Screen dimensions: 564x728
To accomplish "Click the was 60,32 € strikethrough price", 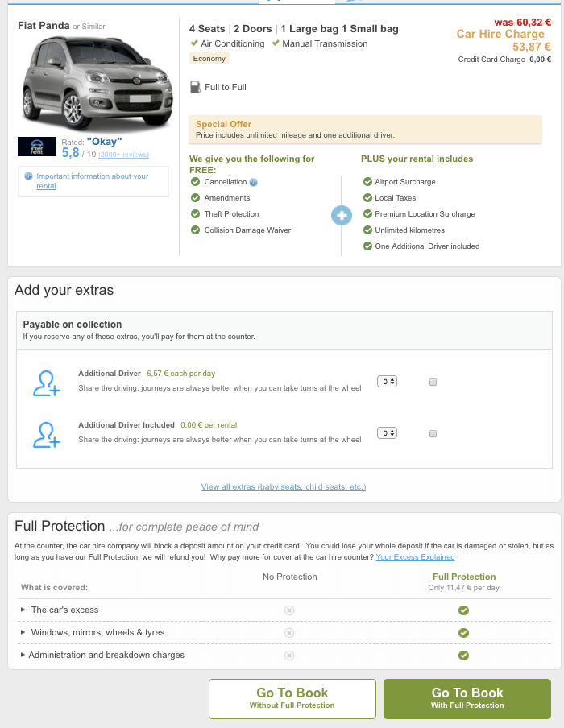I will [523, 23].
